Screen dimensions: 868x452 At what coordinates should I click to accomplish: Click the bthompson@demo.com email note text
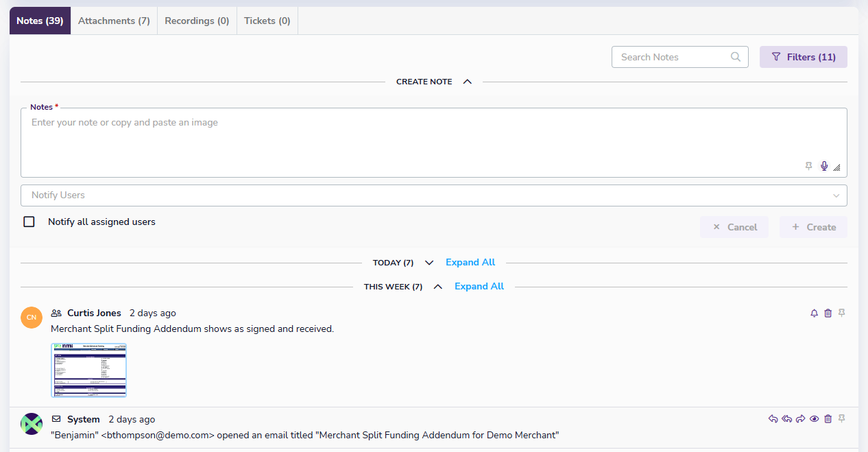click(x=305, y=436)
